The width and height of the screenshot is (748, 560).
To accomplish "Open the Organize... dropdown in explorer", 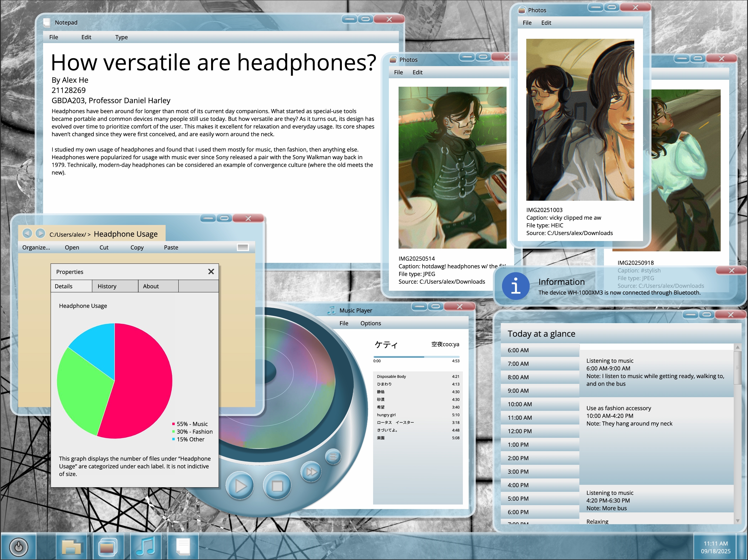I will point(36,247).
